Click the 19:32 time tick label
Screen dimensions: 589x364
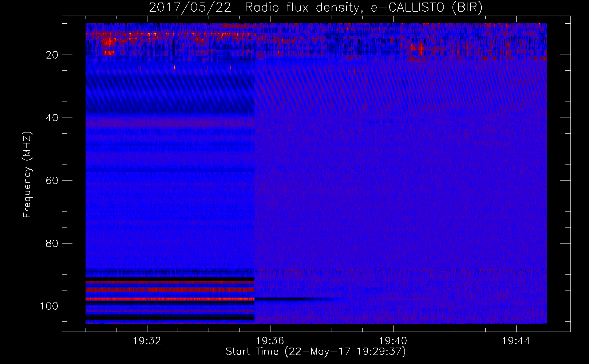click(147, 341)
